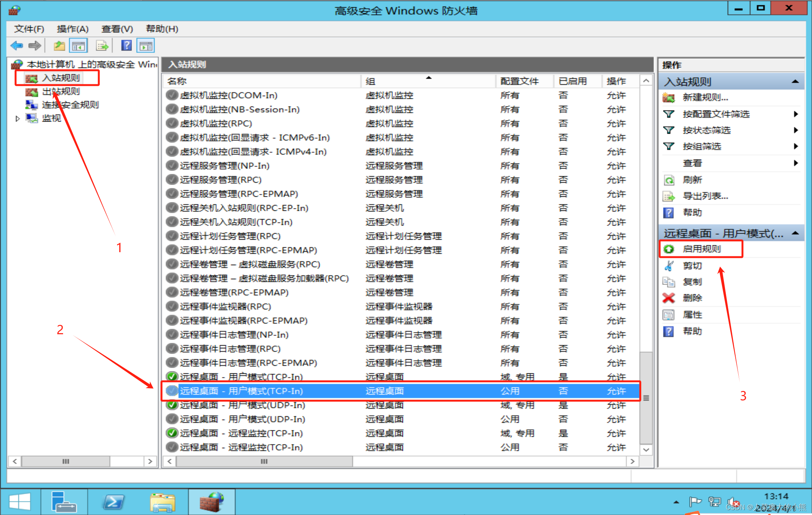Viewport: 812px width, 515px height.
Task: Click rule list vertical scrollbar down arrow
Action: click(646, 450)
